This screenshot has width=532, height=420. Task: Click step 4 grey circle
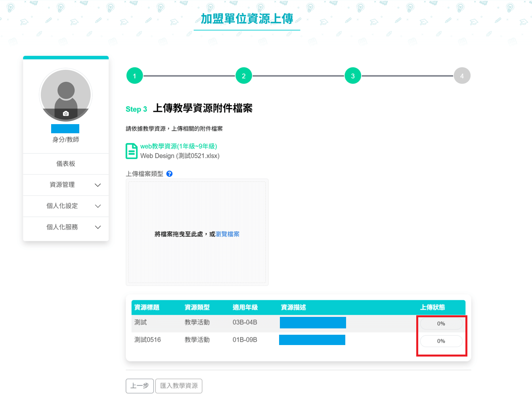pos(462,76)
